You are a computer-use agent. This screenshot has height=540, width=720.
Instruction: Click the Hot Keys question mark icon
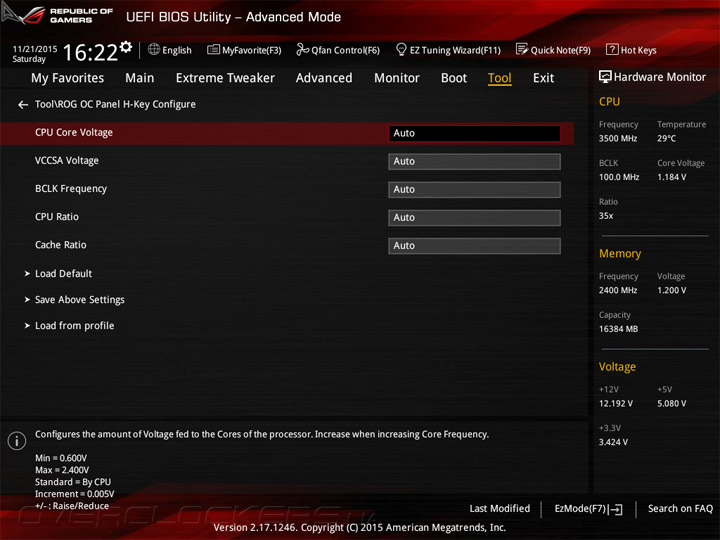(612, 49)
